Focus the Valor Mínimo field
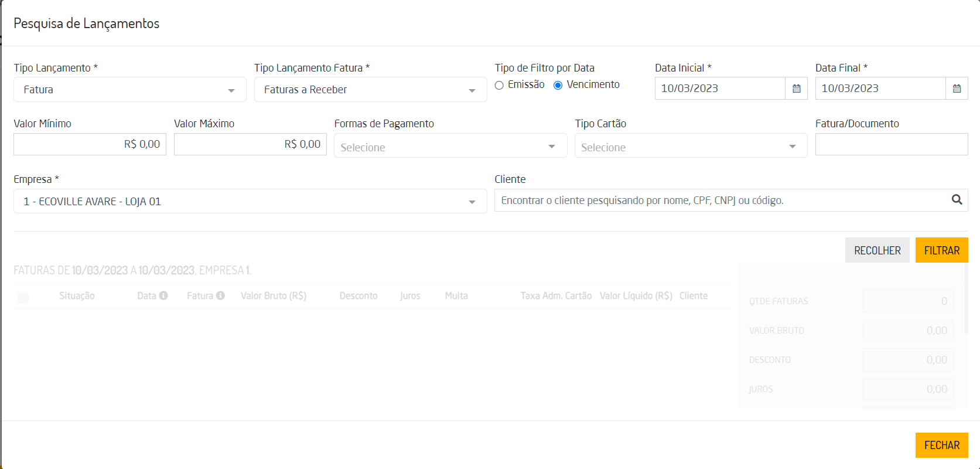Image resolution: width=980 pixels, height=469 pixels. pos(90,144)
